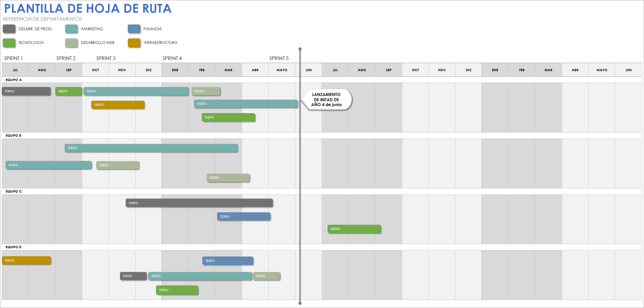Click the MARKETING legend label
Viewport: 644px width, 308px height.
(92, 29)
